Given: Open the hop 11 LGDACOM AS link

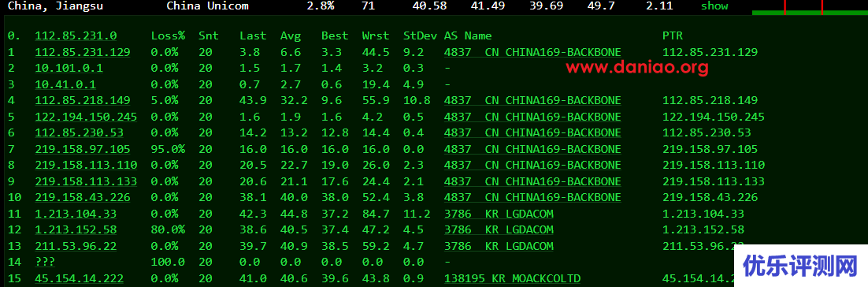Looking at the screenshot, I should coord(499,214).
